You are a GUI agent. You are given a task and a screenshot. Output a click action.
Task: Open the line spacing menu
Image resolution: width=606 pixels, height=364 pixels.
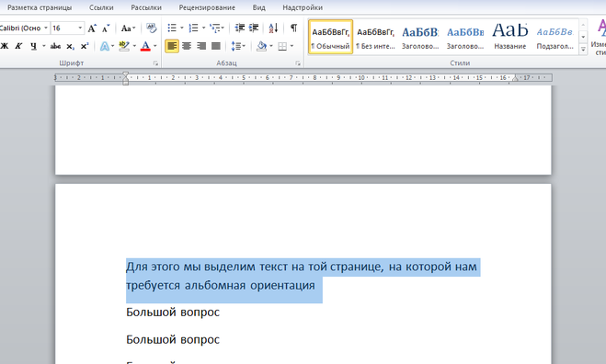click(x=238, y=46)
